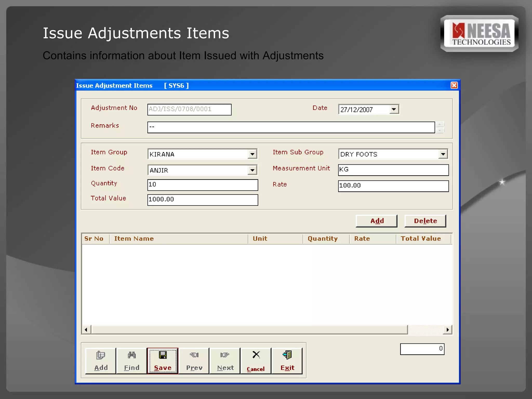Click the Delete item line button
The height and width of the screenshot is (399, 532).
pyautogui.click(x=425, y=221)
